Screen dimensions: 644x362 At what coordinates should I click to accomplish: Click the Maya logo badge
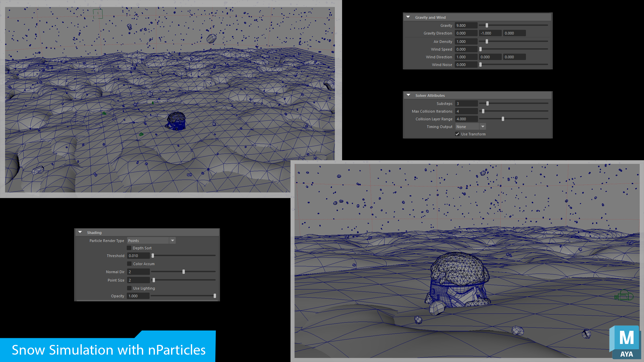pyautogui.click(x=625, y=343)
